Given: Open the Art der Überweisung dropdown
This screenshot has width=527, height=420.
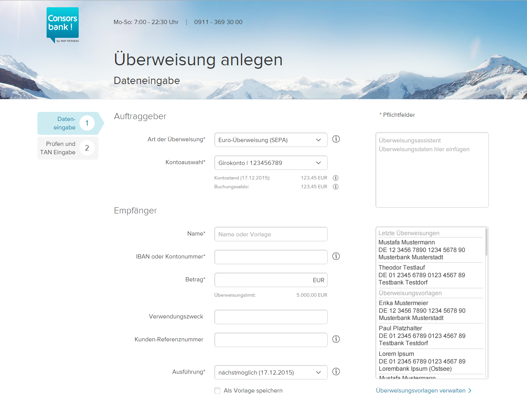Looking at the screenshot, I should pyautogui.click(x=271, y=140).
